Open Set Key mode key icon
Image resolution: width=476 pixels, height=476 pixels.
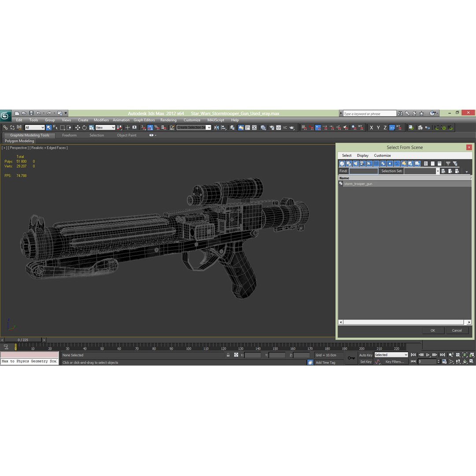[x=351, y=358]
